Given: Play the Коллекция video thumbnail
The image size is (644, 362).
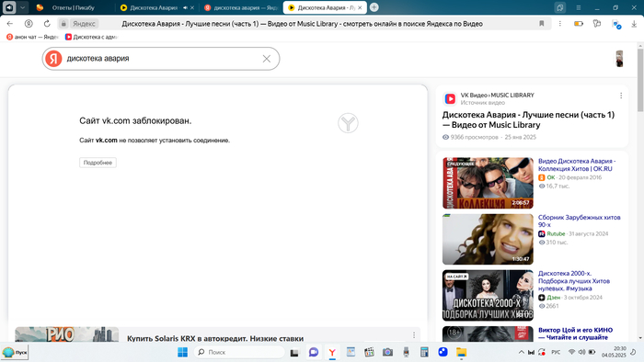Looking at the screenshot, I should click(488, 183).
